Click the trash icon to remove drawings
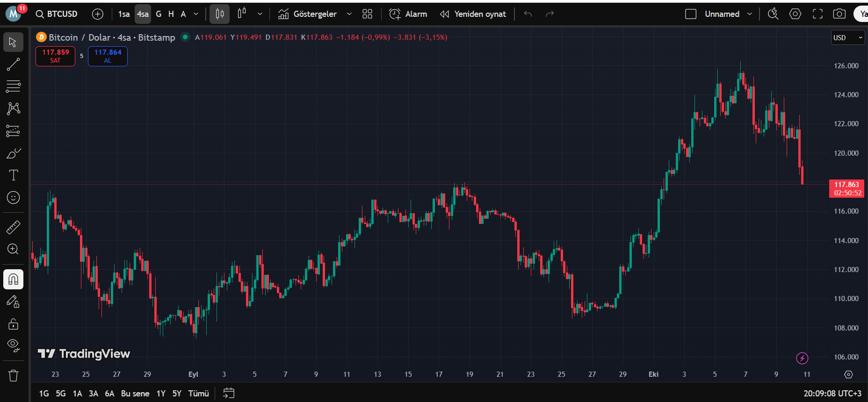Screen dimensions: 868x402 pyautogui.click(x=13, y=375)
